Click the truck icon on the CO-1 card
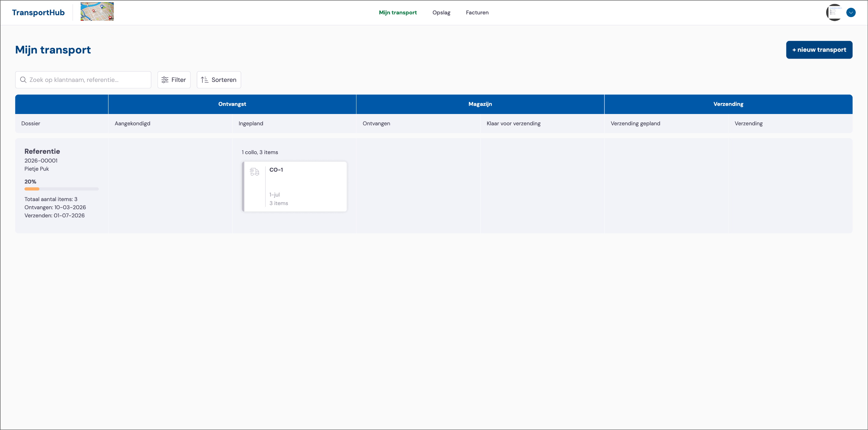The height and width of the screenshot is (430, 868). pos(254,172)
